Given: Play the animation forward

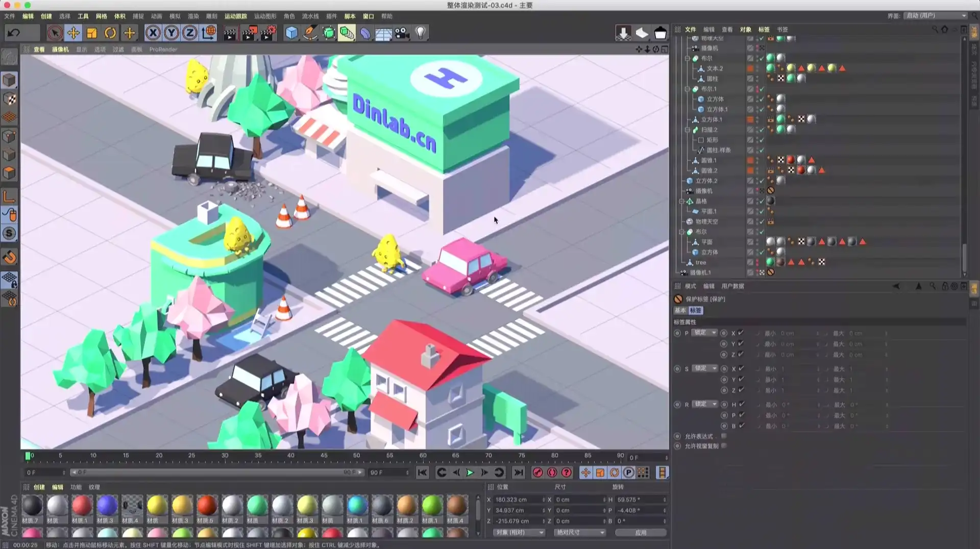Looking at the screenshot, I should tap(470, 472).
